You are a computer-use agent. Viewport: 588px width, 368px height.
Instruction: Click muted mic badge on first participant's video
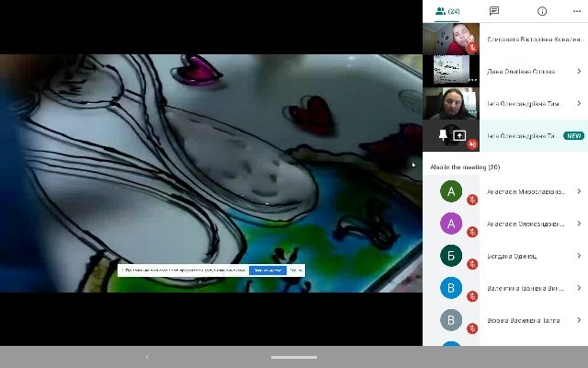(x=472, y=48)
